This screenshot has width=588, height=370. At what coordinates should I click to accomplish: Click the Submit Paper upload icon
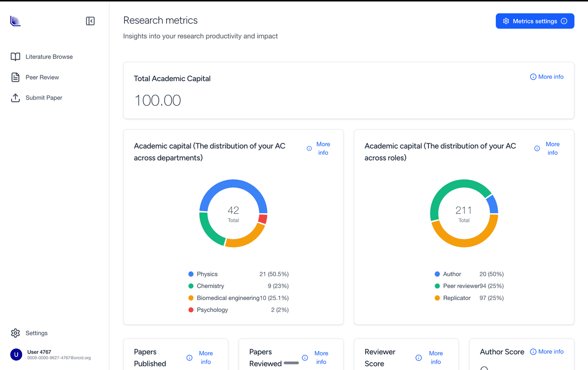(x=15, y=97)
